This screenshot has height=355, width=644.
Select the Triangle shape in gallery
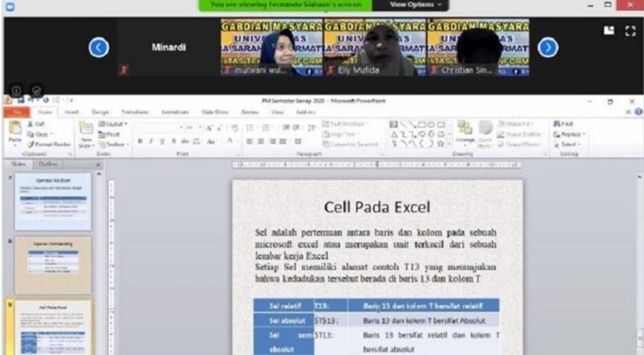point(393,134)
